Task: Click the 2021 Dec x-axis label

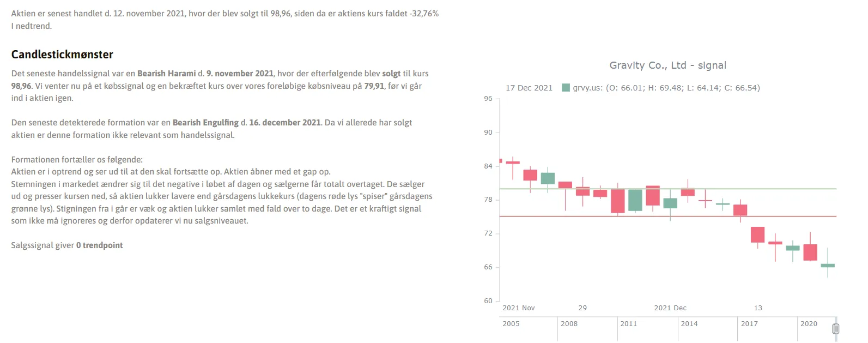Action: pyautogui.click(x=670, y=308)
